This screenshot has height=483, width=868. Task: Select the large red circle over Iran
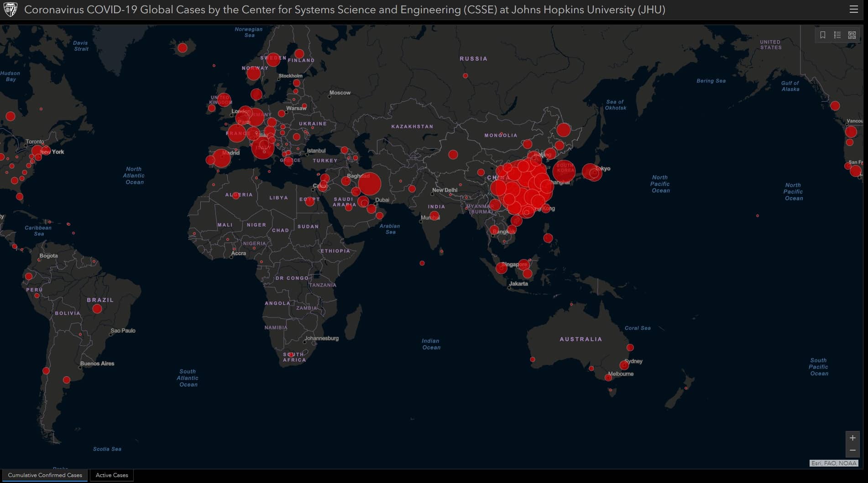tap(369, 184)
